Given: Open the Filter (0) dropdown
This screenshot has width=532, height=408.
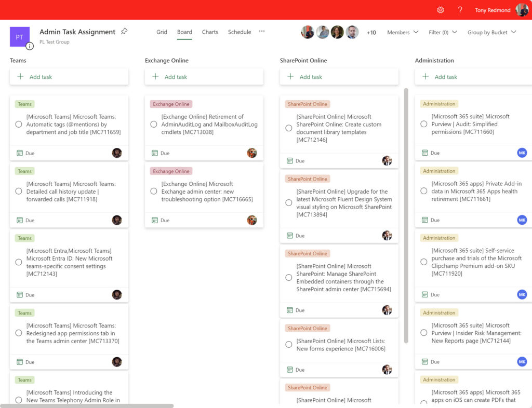Looking at the screenshot, I should [x=443, y=32].
